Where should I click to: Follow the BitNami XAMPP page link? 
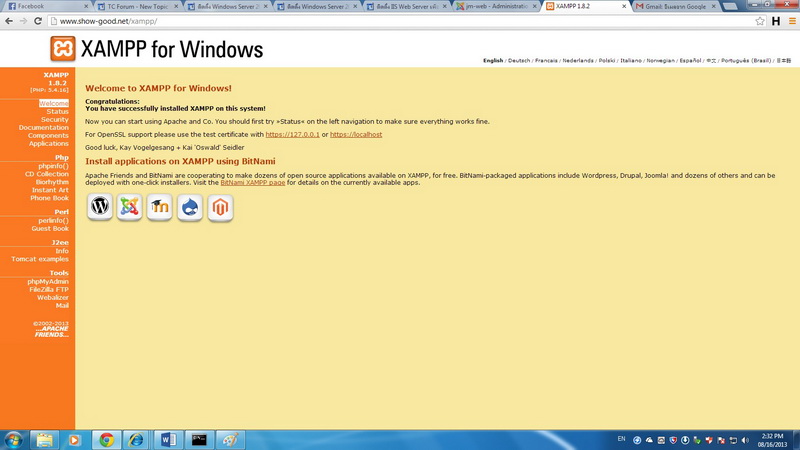[253, 183]
